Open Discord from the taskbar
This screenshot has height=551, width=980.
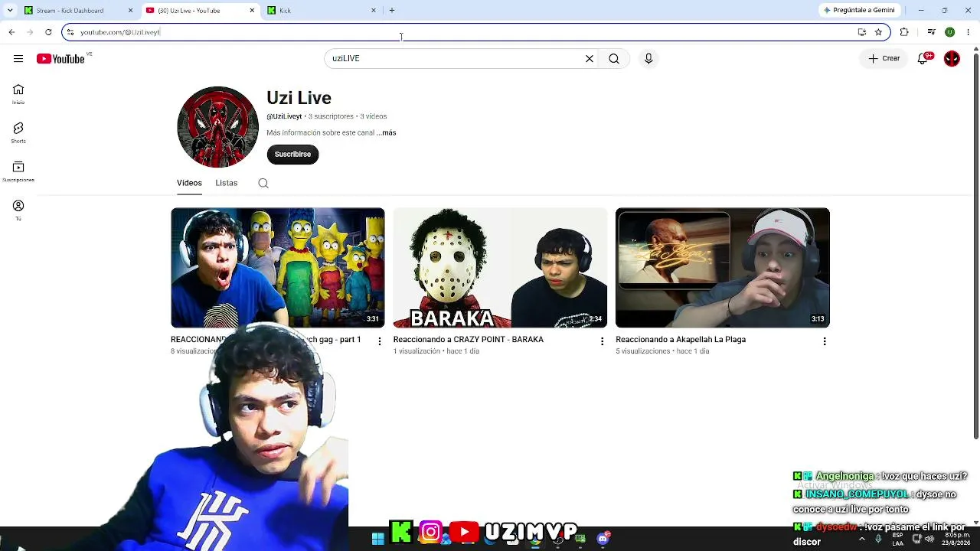click(603, 539)
